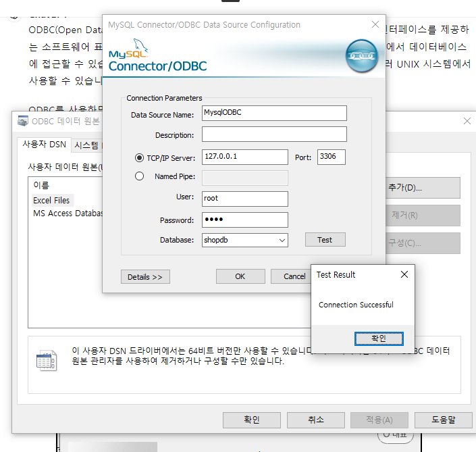Image resolution: width=476 pixels, height=452 pixels.
Task: Expand connection options with Details >> button
Action: point(145,277)
